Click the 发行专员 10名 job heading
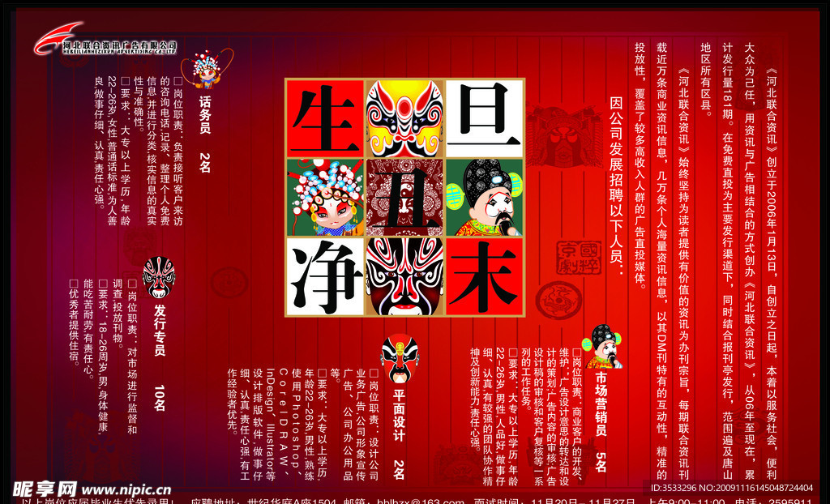This screenshot has height=504, width=830. 160,358
